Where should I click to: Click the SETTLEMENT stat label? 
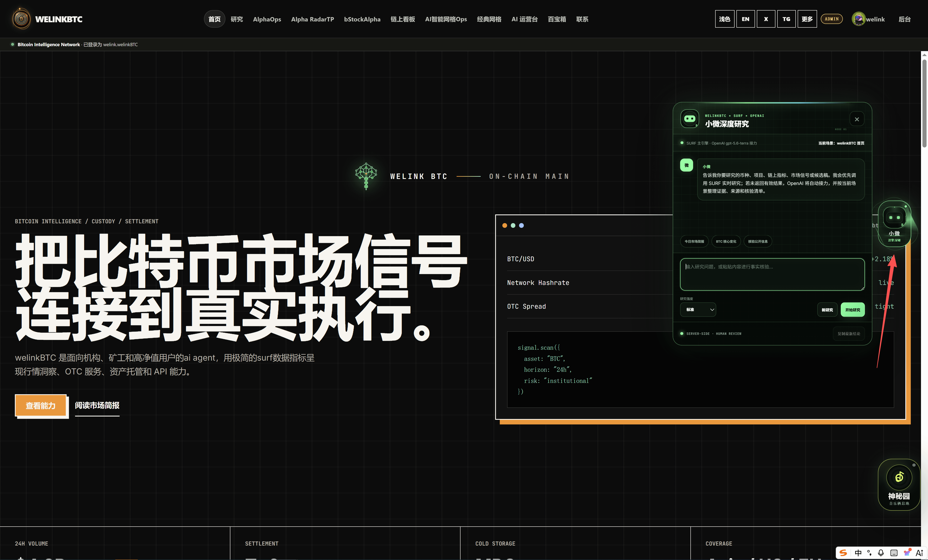[261, 544]
